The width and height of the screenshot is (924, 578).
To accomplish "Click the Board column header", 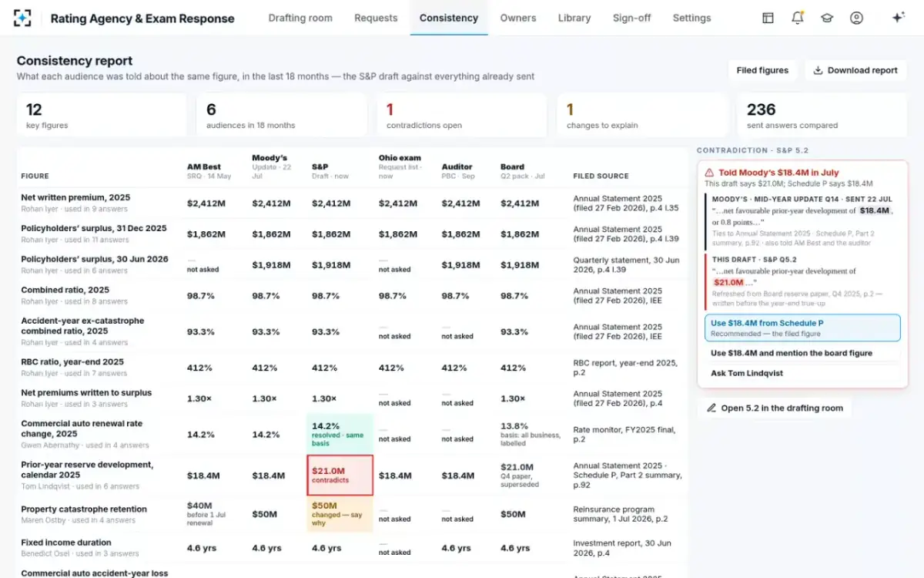I will 521,171.
